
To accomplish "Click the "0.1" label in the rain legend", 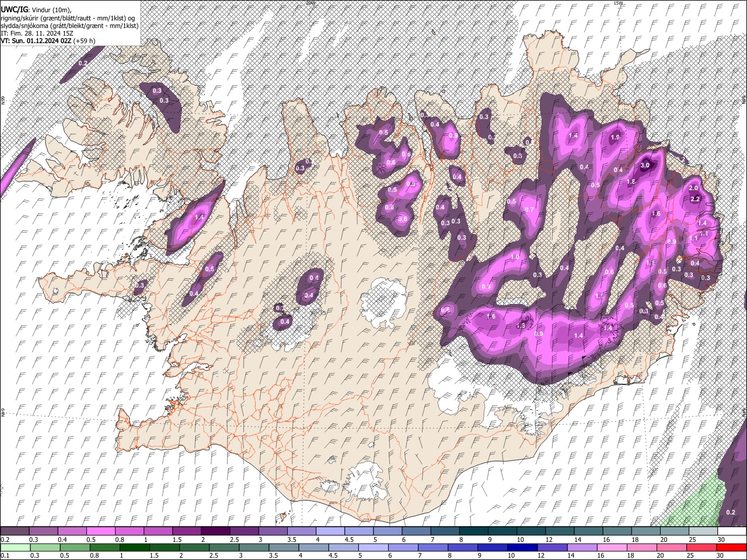I will point(5,555).
